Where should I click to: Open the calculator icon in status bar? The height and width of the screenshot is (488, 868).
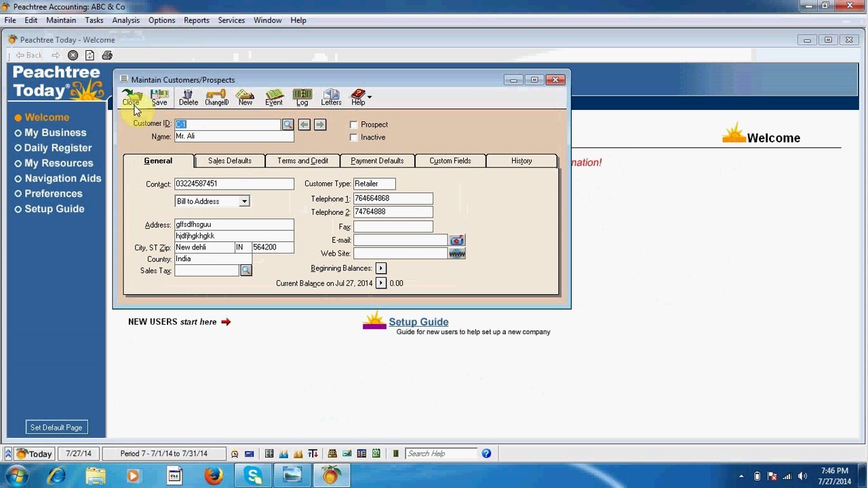point(249,453)
